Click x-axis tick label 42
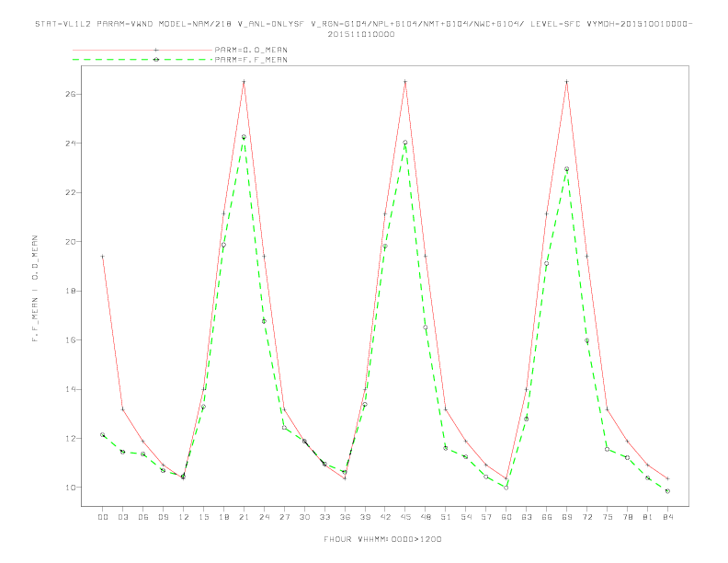The width and height of the screenshot is (728, 563). pyautogui.click(x=385, y=517)
